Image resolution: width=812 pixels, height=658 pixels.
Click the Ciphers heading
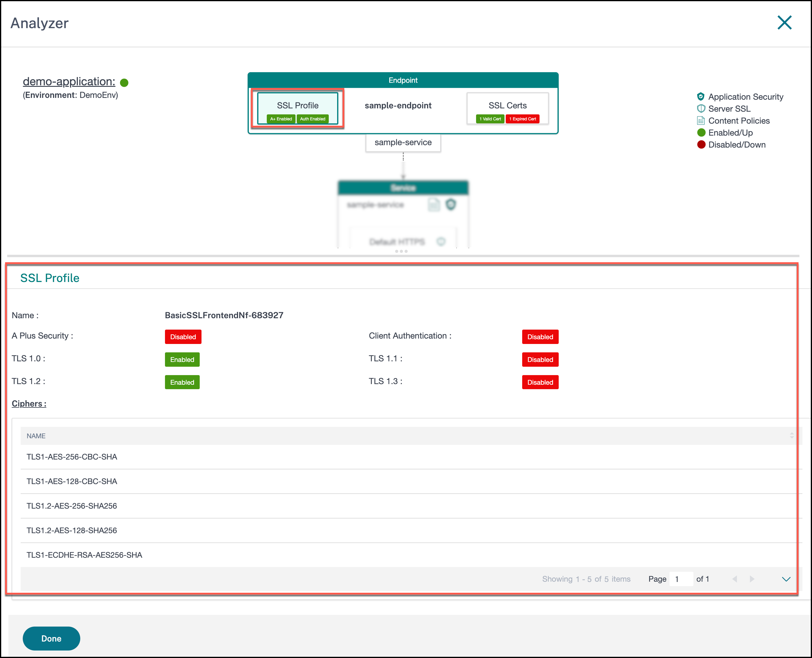(x=29, y=404)
